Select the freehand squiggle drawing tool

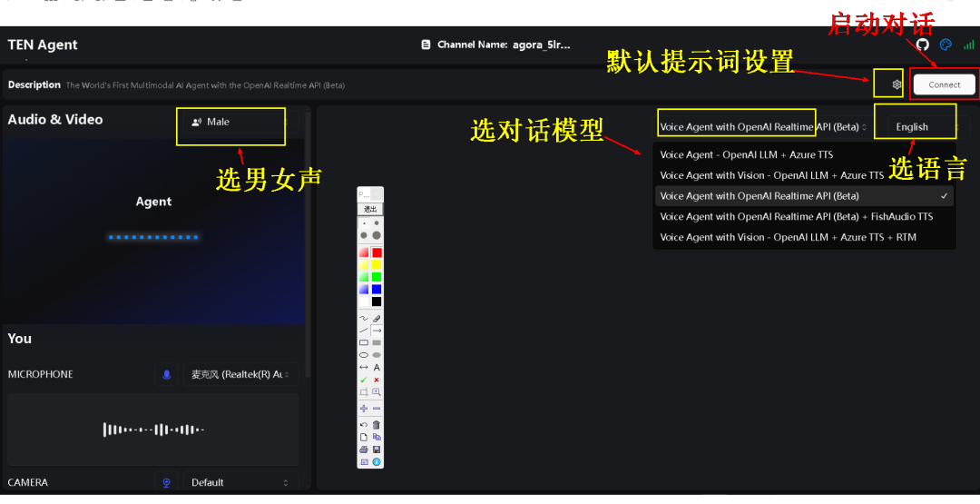364,318
